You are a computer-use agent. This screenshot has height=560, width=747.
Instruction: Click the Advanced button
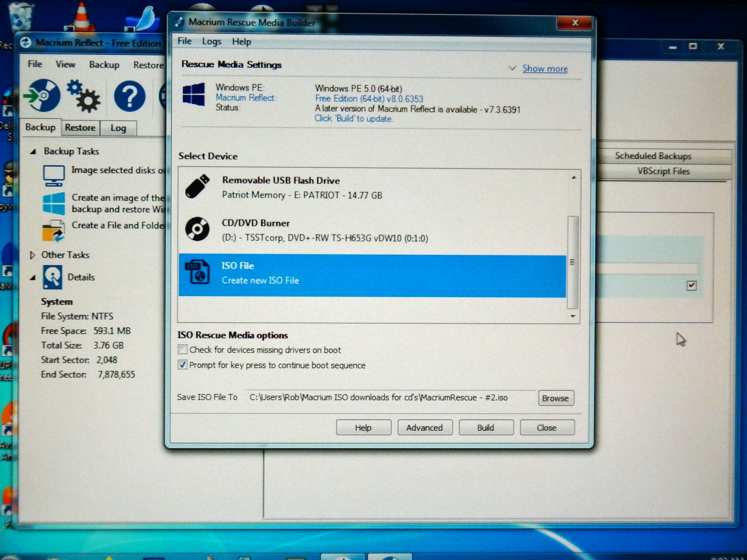[x=425, y=428]
